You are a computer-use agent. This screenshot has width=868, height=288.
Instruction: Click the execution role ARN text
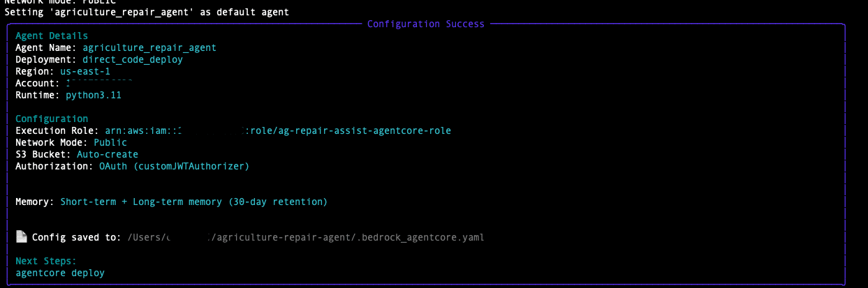pos(277,130)
